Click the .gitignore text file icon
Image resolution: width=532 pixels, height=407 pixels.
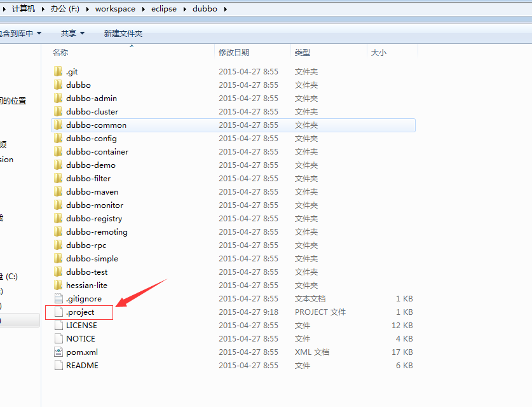click(58, 298)
